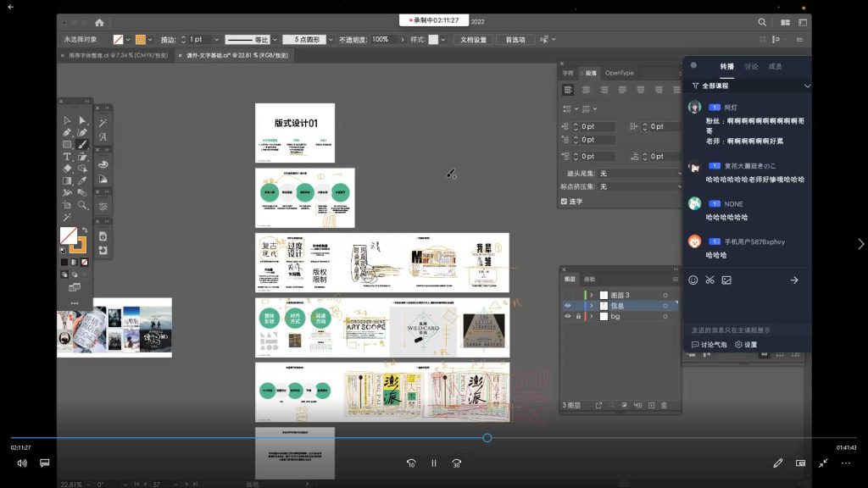Viewport: 868px width, 488px height.
Task: Hide the 信息 layer with eye icon
Action: point(568,305)
